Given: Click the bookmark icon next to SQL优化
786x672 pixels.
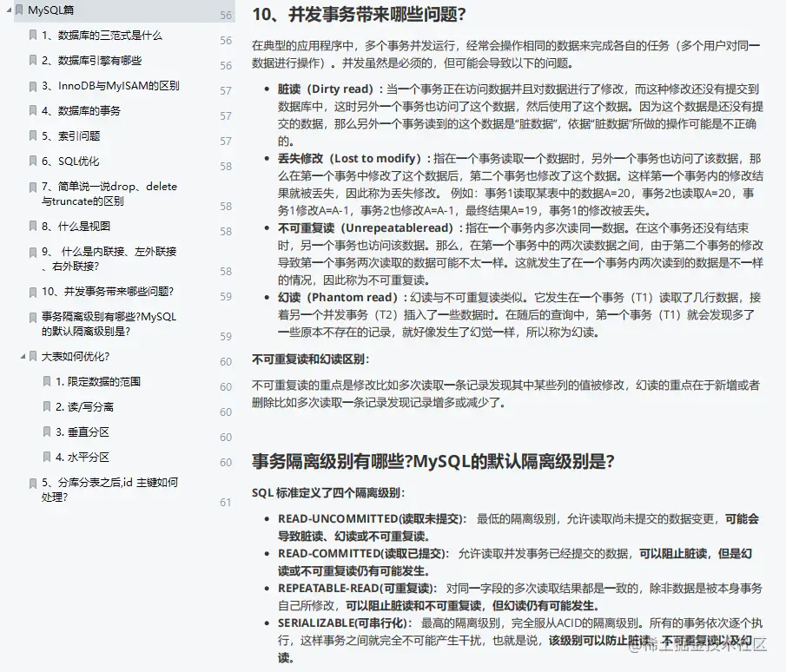Looking at the screenshot, I should tap(30, 161).
